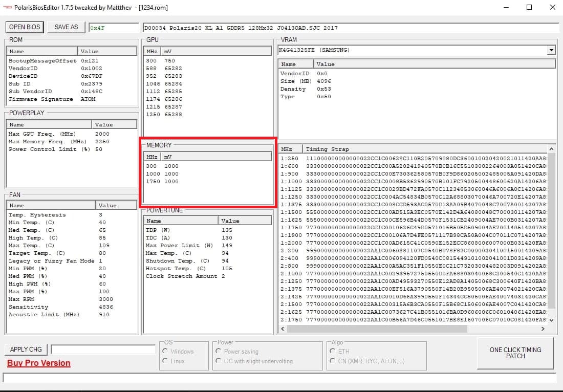This screenshot has width=563, height=392.
Task: Select Max GPU Freq. (MHz) row
Action: (72, 134)
